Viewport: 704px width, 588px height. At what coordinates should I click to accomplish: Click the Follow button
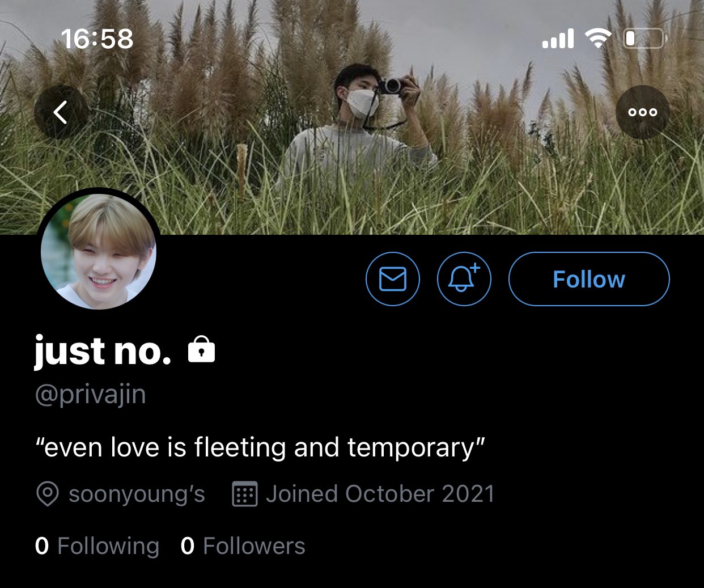tap(589, 279)
